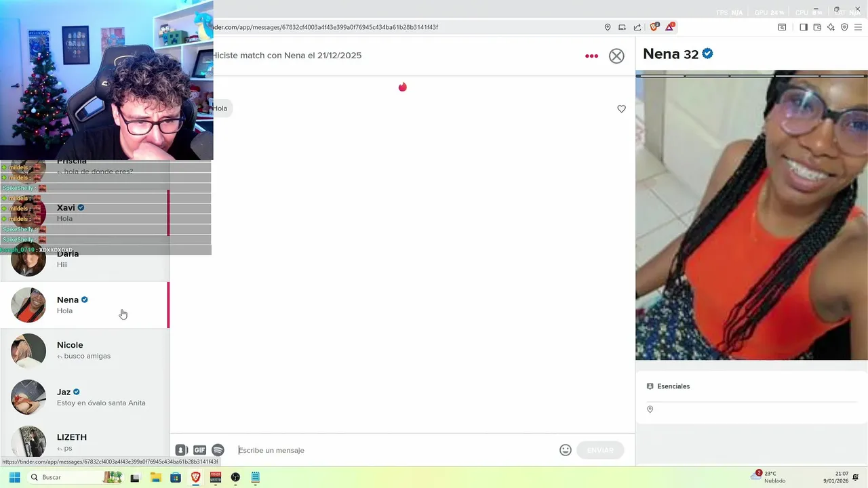This screenshot has height=488, width=868.
Task: Open the emoji picker smiley icon
Action: pyautogui.click(x=566, y=450)
